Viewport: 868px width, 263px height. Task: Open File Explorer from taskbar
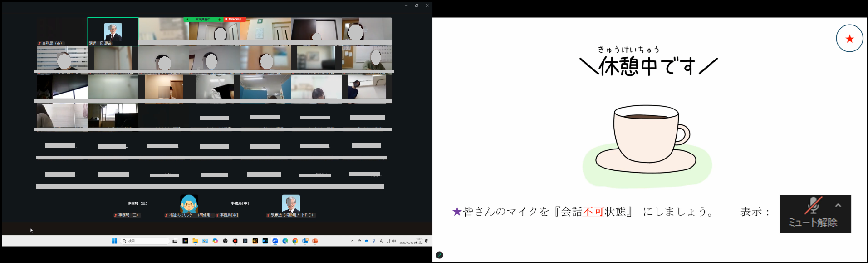click(195, 241)
